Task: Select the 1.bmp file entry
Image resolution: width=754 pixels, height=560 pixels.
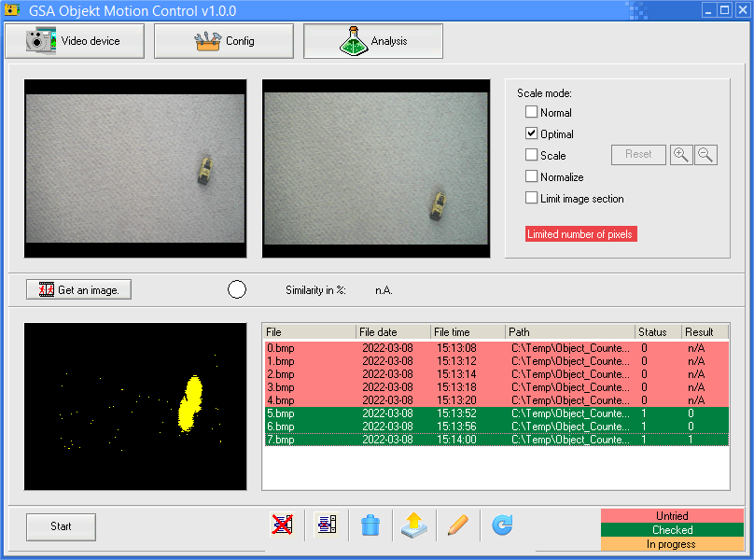Action: 496,361
